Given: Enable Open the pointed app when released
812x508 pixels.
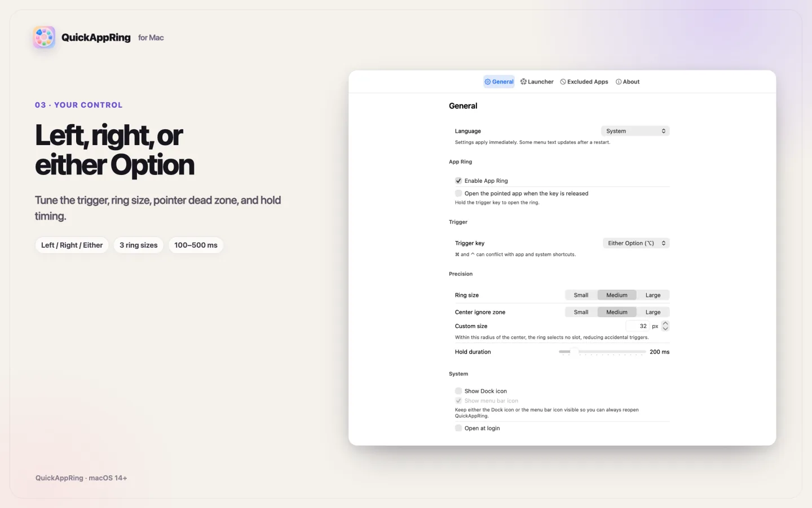Looking at the screenshot, I should click(x=458, y=193).
